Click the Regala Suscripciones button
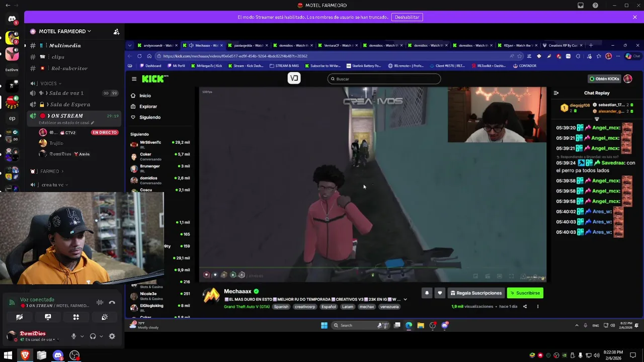 pyautogui.click(x=476, y=293)
